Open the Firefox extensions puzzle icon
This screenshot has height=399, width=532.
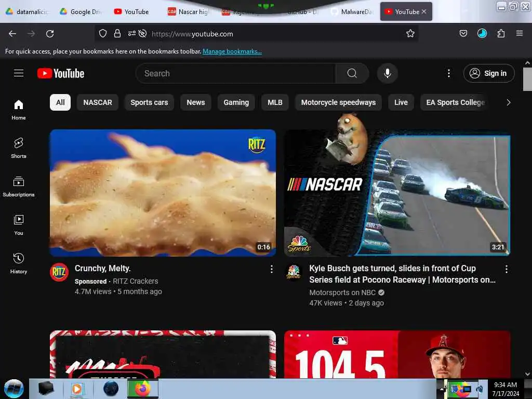coord(501,34)
